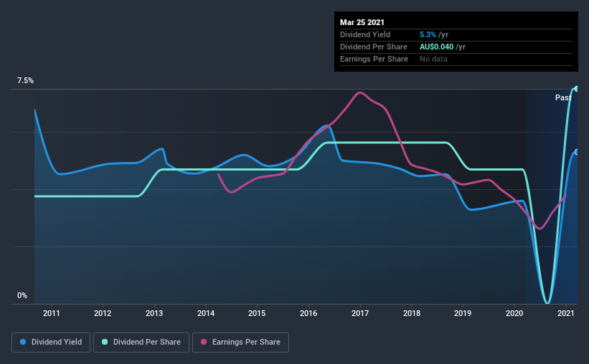Select the 2019 x-axis label
589x364 pixels.
click(463, 313)
